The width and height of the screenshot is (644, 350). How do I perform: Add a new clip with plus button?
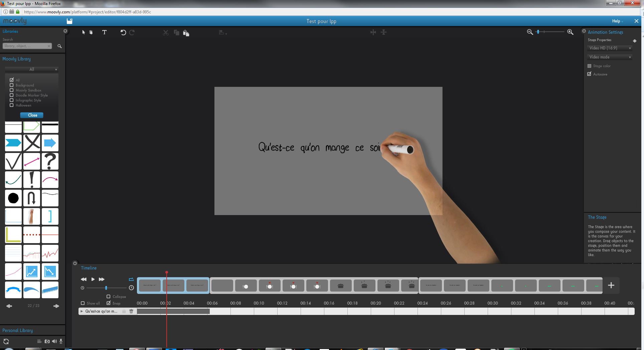(611, 285)
